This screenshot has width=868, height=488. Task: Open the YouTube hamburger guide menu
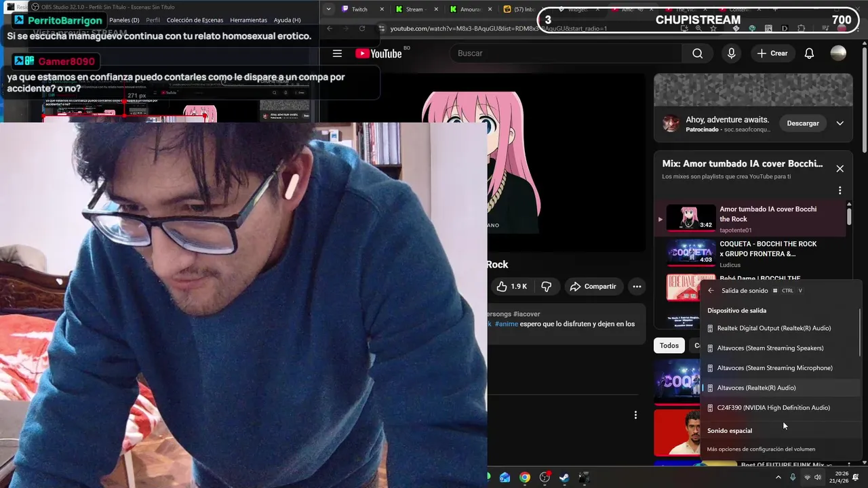(337, 54)
